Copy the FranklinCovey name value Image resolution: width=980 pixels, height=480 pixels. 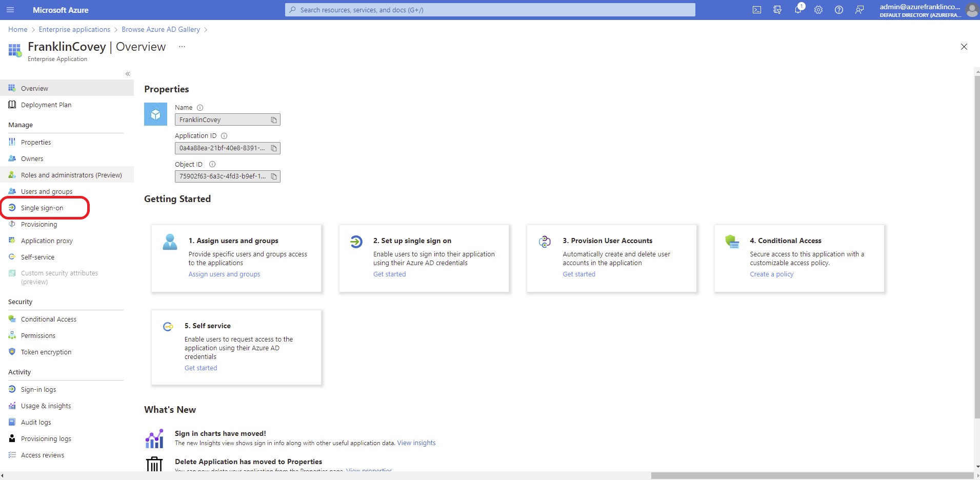click(273, 119)
